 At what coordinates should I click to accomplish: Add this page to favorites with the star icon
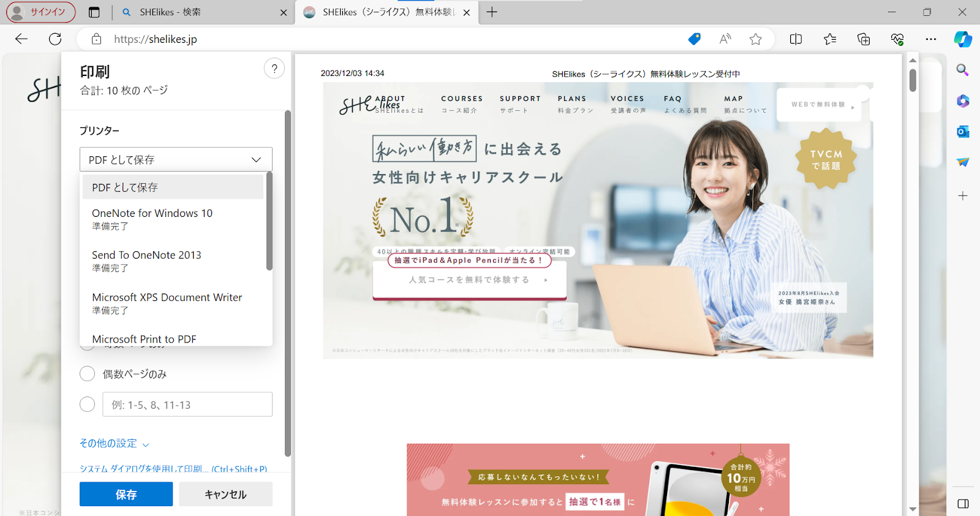click(756, 39)
